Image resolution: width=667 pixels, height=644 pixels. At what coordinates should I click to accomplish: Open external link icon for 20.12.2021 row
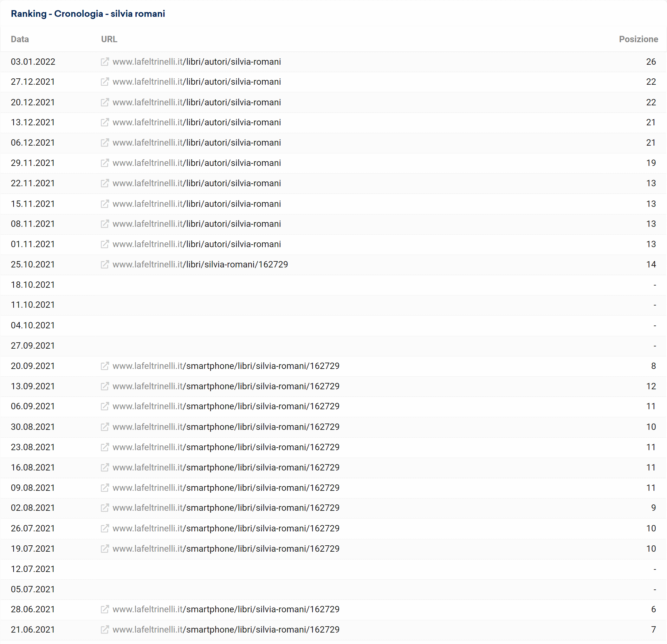click(105, 102)
